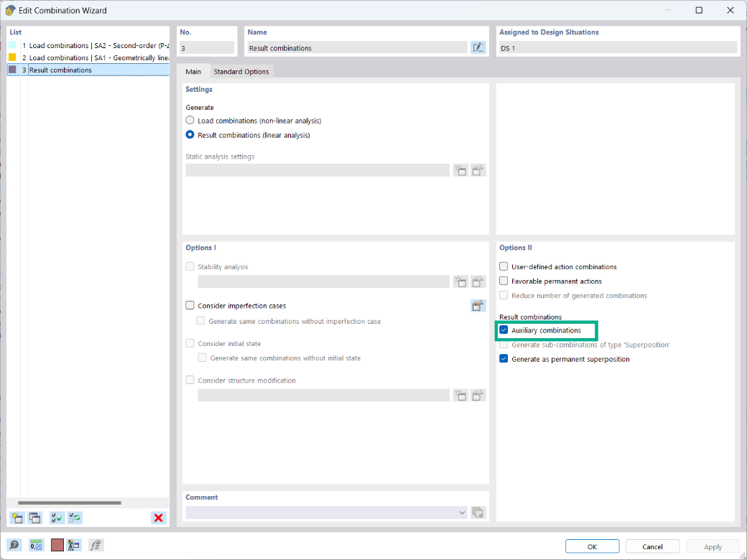Click edit stability analysis settings icon
Screen dimensions: 747x560
point(478,281)
